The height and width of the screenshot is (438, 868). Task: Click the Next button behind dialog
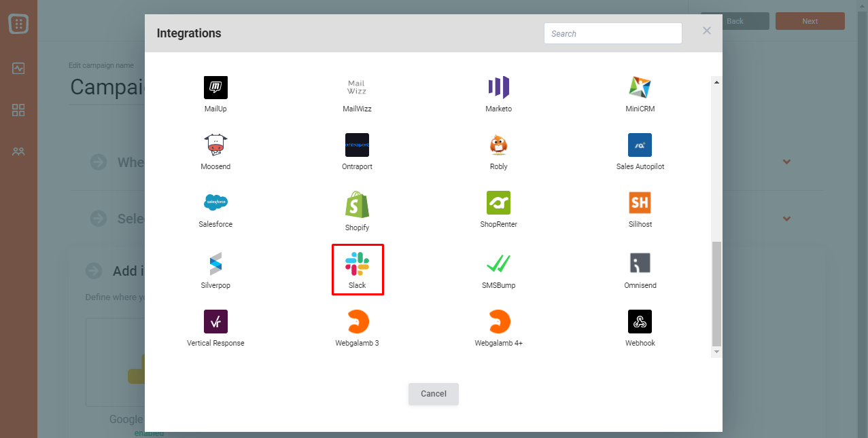pyautogui.click(x=810, y=21)
